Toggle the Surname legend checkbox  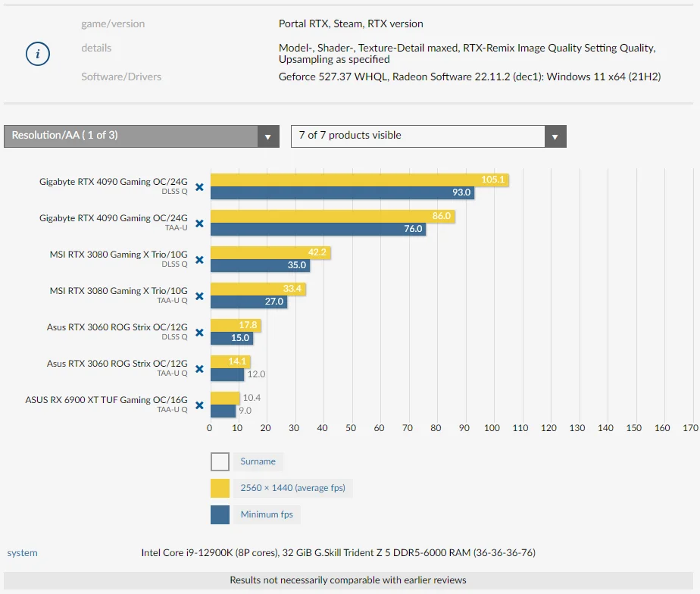[220, 462]
